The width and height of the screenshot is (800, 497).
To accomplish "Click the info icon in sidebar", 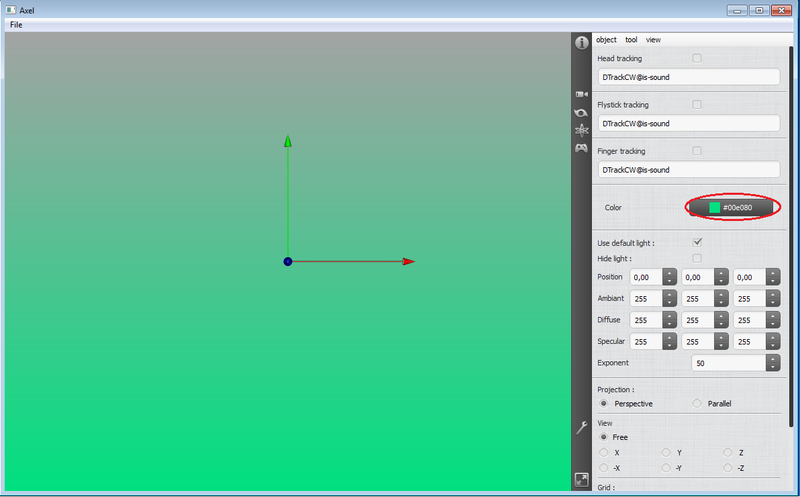I will [x=581, y=42].
